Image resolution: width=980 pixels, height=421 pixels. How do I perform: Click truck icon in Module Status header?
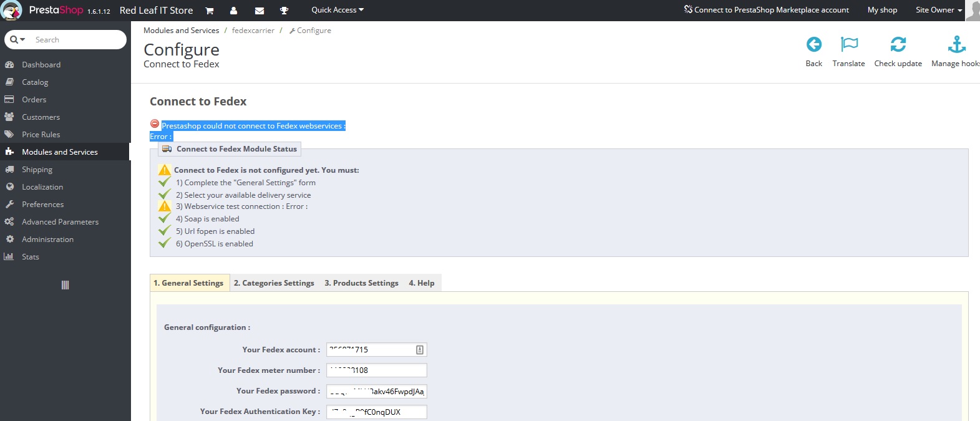(x=167, y=149)
